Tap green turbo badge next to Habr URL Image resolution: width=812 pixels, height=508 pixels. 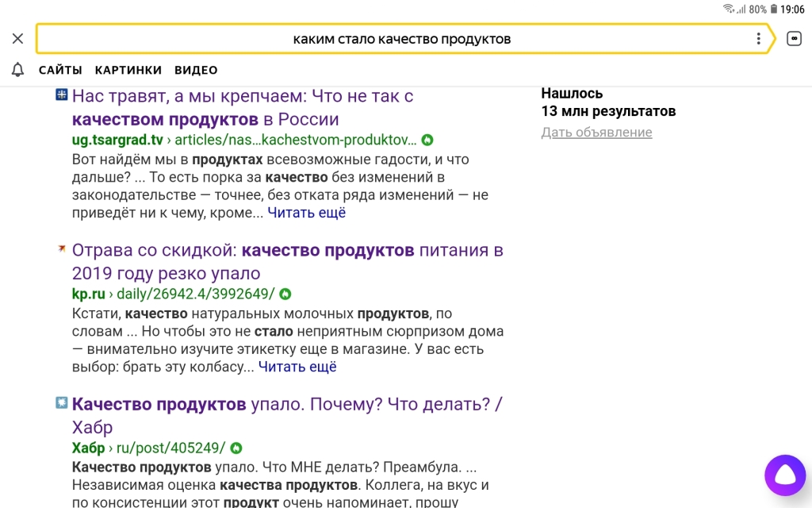(236, 448)
